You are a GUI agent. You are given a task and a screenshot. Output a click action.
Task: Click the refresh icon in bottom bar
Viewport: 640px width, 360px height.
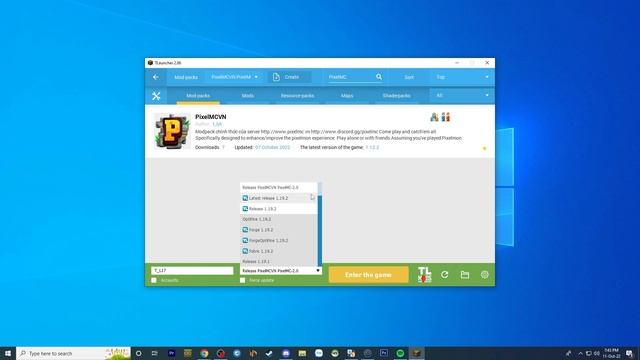coord(444,275)
